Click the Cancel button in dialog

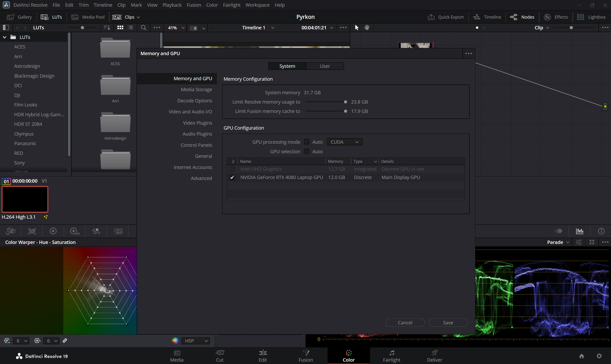[405, 322]
